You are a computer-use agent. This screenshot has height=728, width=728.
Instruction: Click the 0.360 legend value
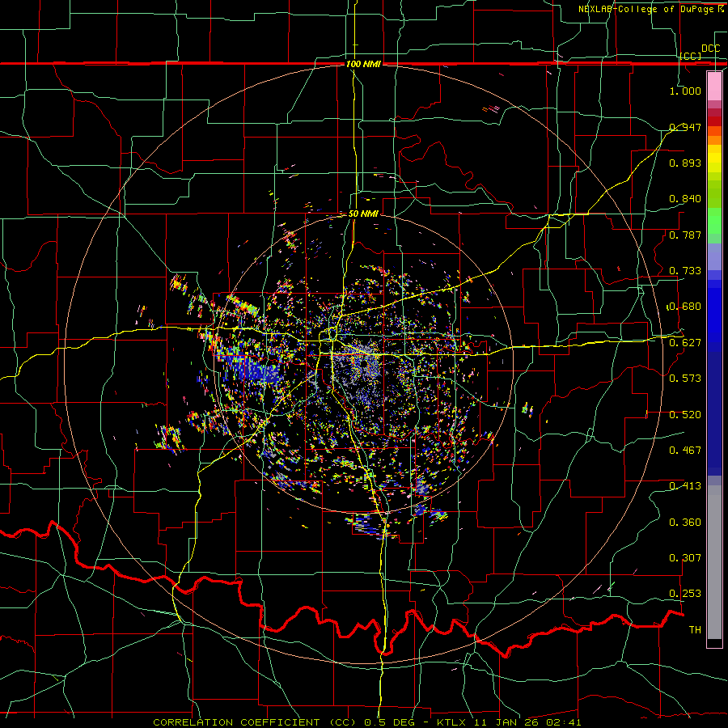[x=685, y=523]
